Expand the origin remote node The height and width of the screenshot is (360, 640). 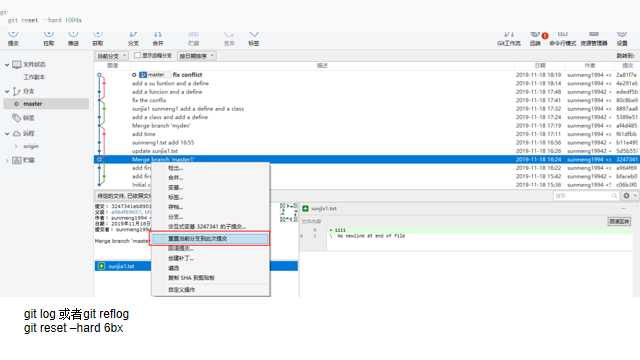pyautogui.click(x=16, y=146)
